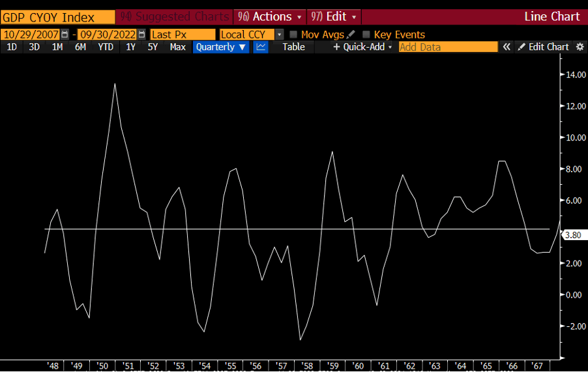
Task: Click the 14.00 y-axis label
Action: pyautogui.click(x=576, y=74)
